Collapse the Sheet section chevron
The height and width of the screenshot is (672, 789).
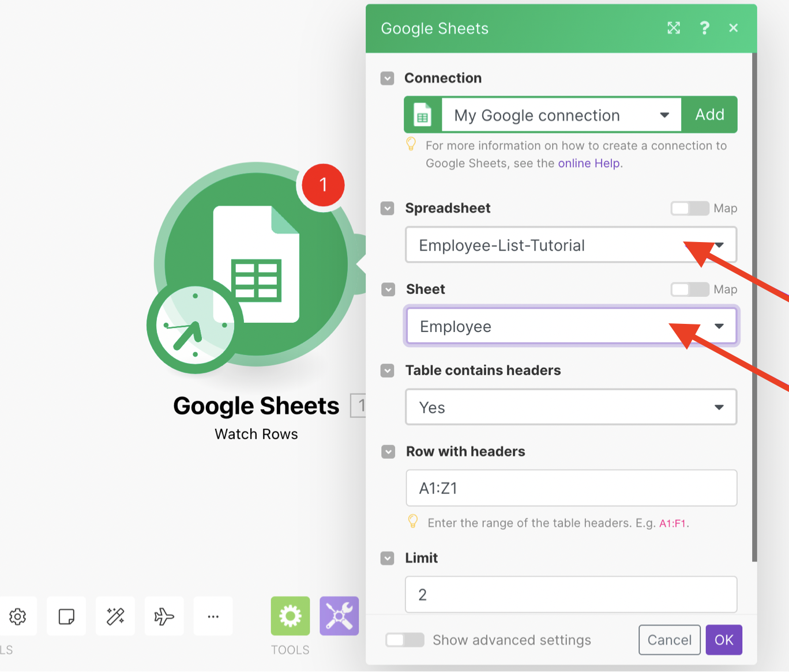pos(388,289)
